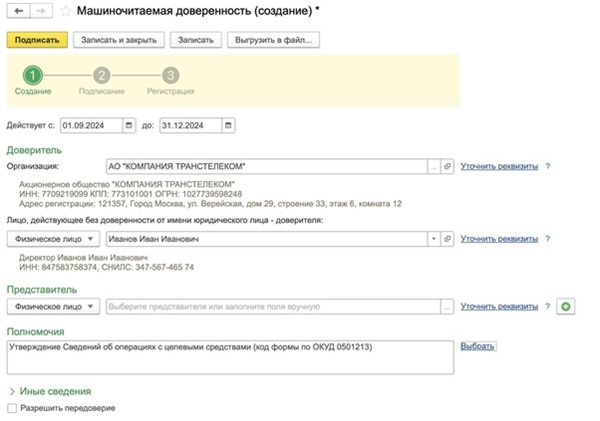600x421 pixels.
Task: Open the representative's Физическое лицо type dropdown
Action: (x=54, y=306)
